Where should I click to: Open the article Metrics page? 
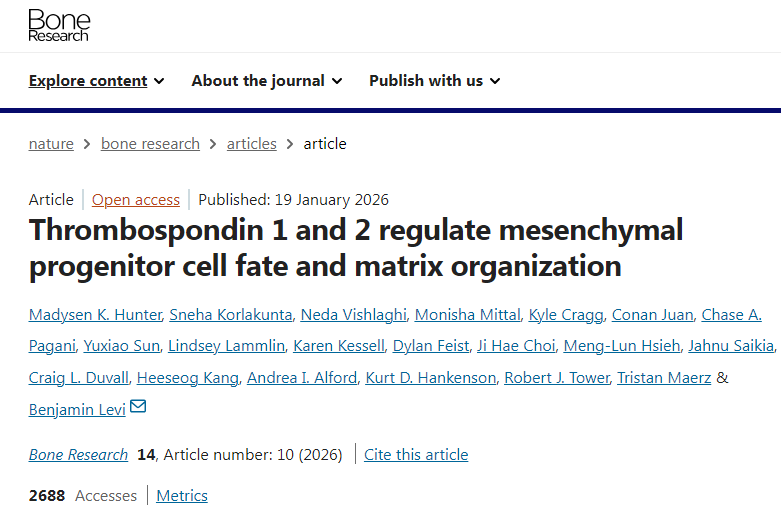182,495
